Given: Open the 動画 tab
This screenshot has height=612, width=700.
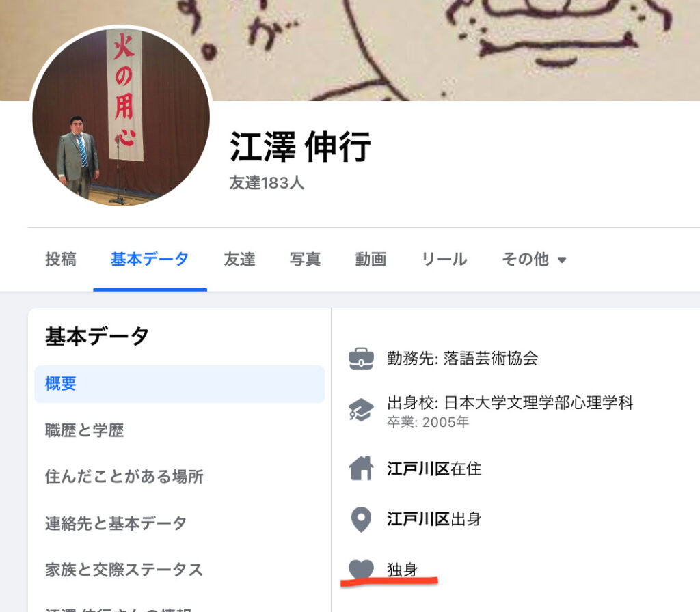Looking at the screenshot, I should pyautogui.click(x=371, y=259).
